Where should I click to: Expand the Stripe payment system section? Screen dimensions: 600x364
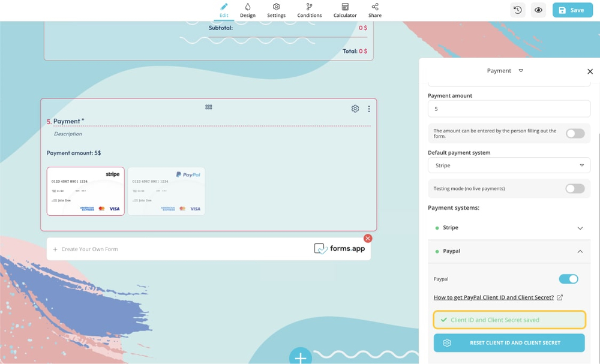580,228
